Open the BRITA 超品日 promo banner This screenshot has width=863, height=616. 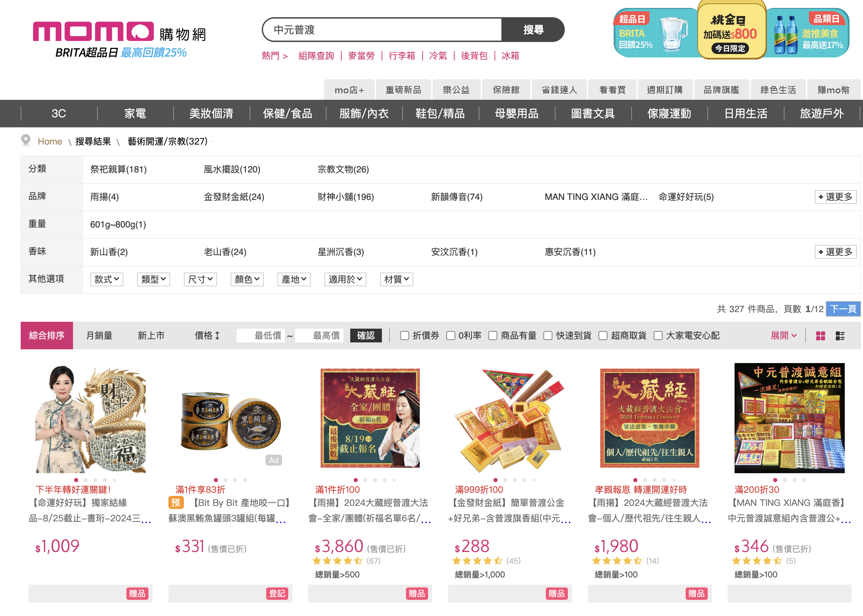click(655, 33)
